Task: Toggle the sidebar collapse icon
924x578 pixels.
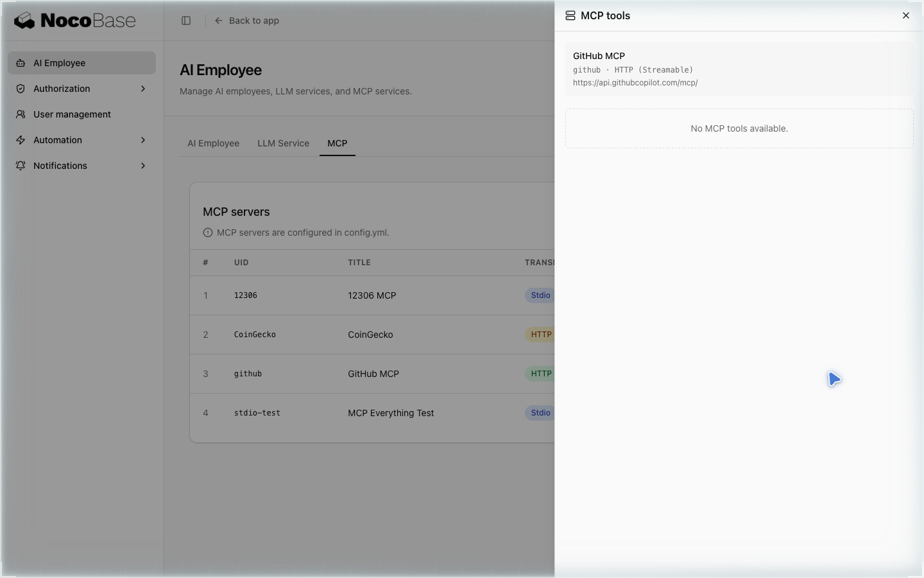Action: coord(186,21)
